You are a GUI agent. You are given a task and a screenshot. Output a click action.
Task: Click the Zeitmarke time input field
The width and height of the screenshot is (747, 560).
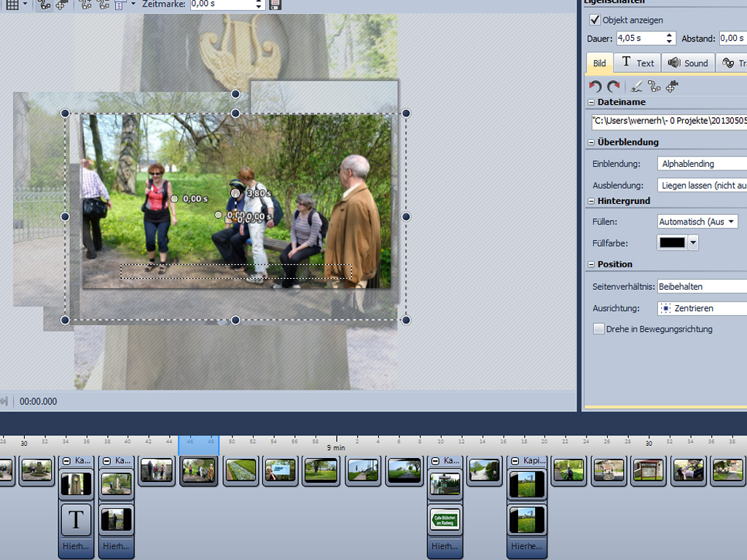(x=222, y=4)
